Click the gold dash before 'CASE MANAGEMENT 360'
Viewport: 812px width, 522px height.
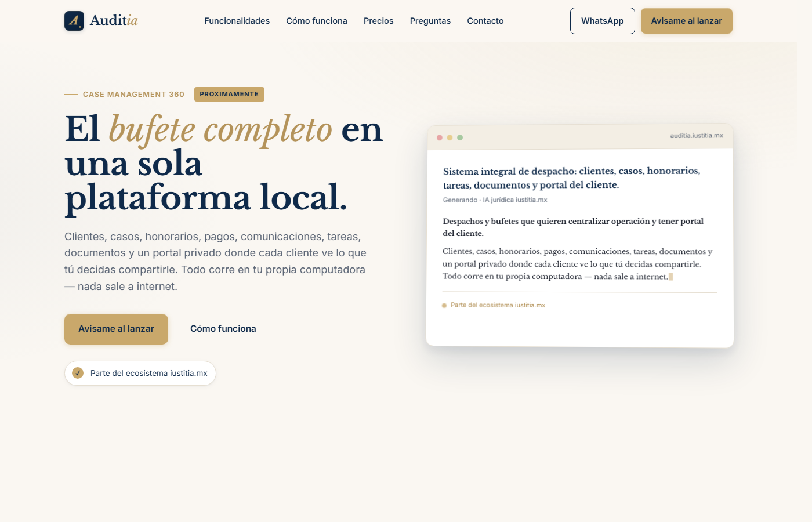pos(71,94)
